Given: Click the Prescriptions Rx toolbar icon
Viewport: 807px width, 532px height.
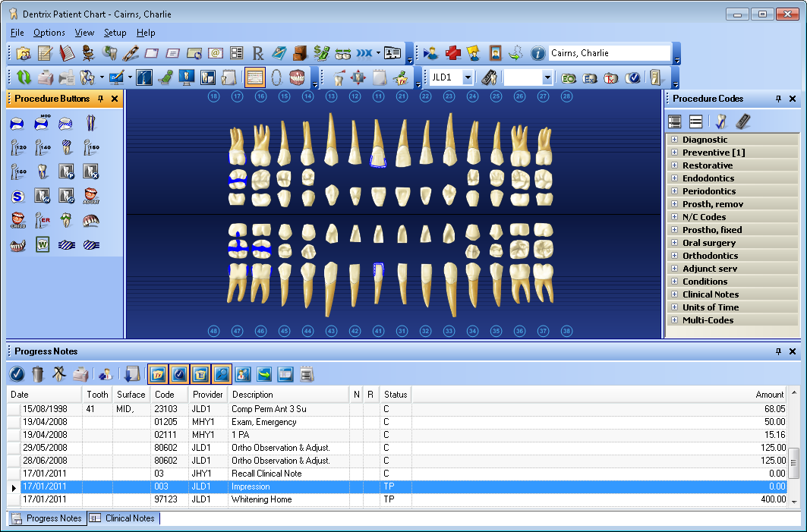Looking at the screenshot, I should point(258,53).
